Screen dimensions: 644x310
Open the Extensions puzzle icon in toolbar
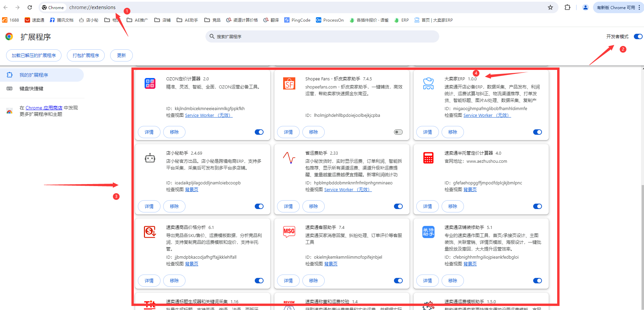pyautogui.click(x=568, y=7)
